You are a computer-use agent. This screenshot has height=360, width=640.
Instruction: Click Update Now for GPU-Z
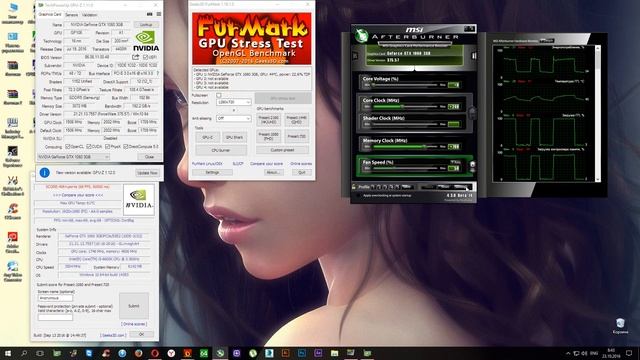pyautogui.click(x=147, y=173)
